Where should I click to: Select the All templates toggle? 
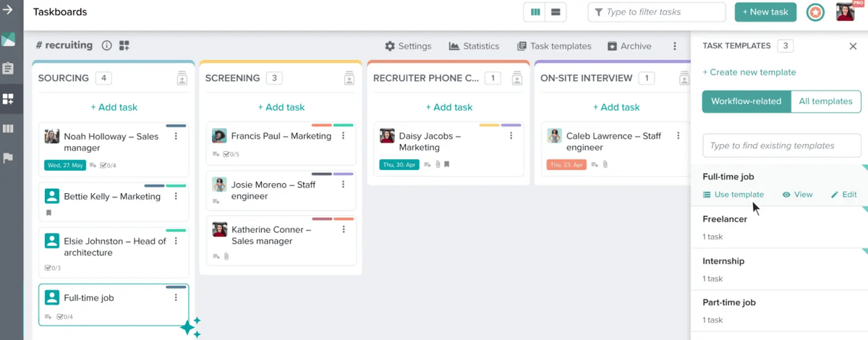[825, 101]
